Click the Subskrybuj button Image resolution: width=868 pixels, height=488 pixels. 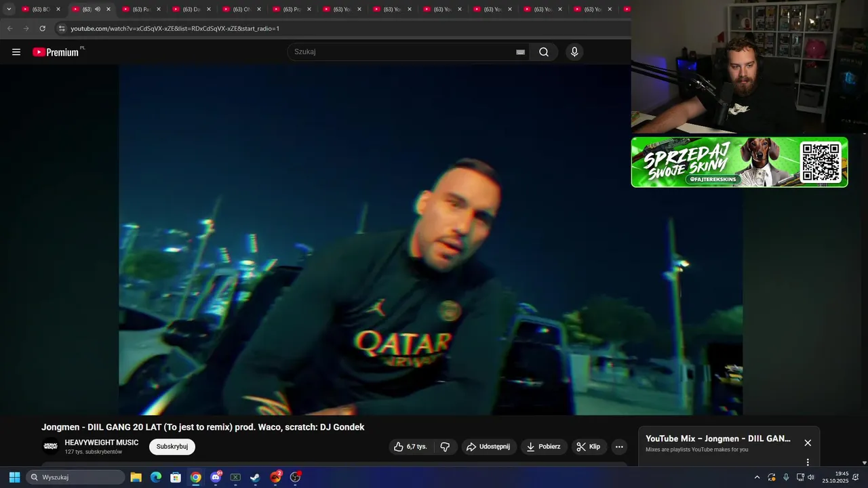[x=172, y=447]
